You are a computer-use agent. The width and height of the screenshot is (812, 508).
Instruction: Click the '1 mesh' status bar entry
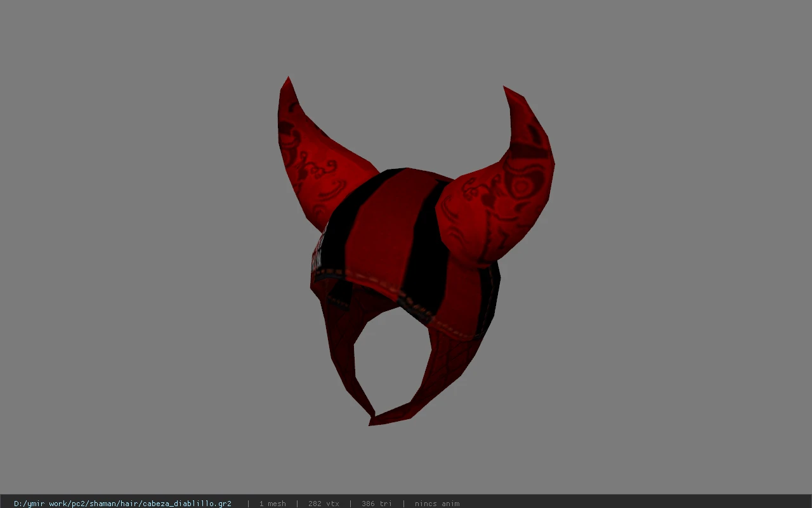272,504
